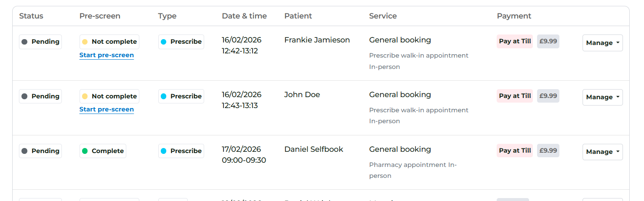Click the Status column header
644x201 pixels.
point(31,16)
